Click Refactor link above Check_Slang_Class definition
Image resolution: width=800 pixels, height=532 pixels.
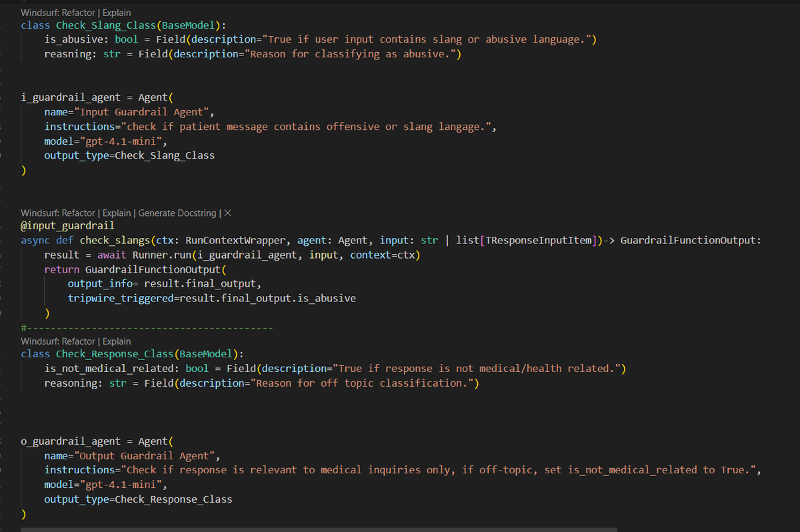point(79,13)
